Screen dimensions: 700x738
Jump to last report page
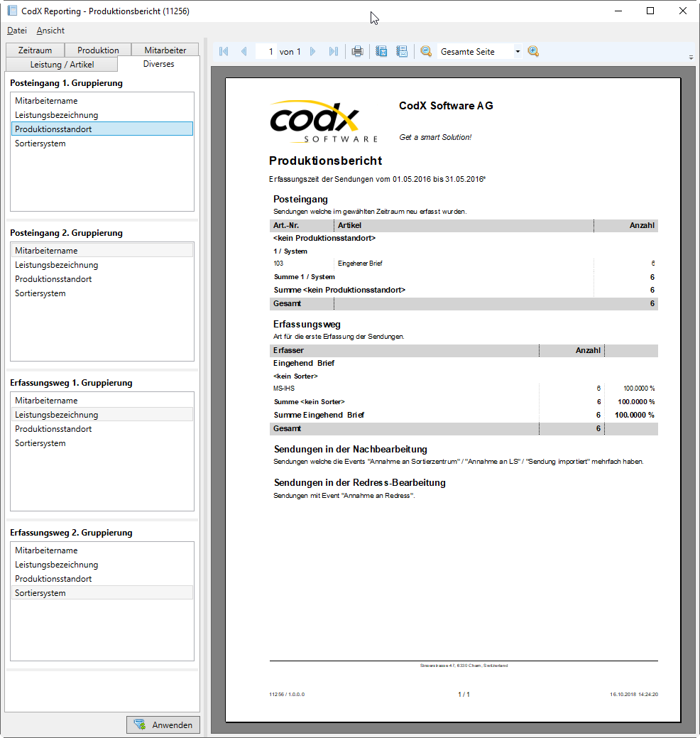pos(334,51)
